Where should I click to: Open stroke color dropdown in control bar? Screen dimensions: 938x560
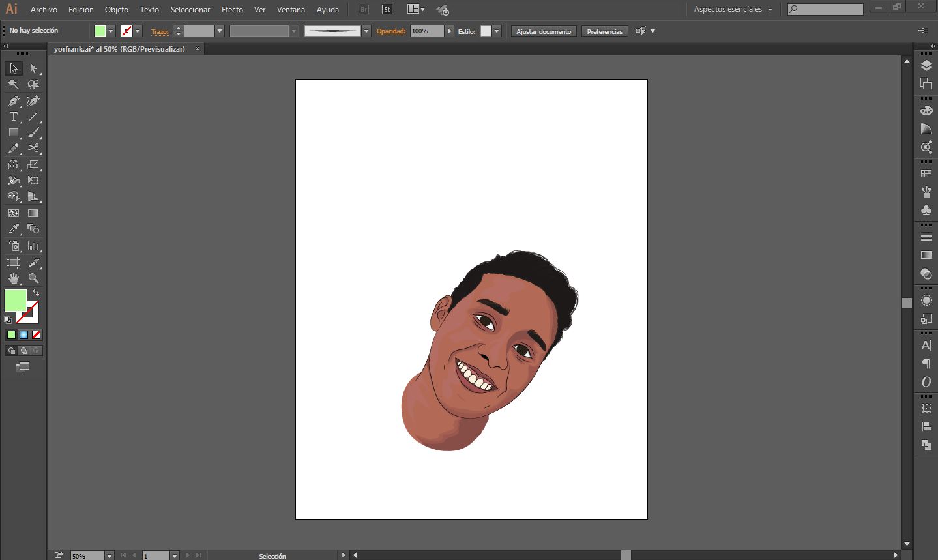(x=138, y=31)
